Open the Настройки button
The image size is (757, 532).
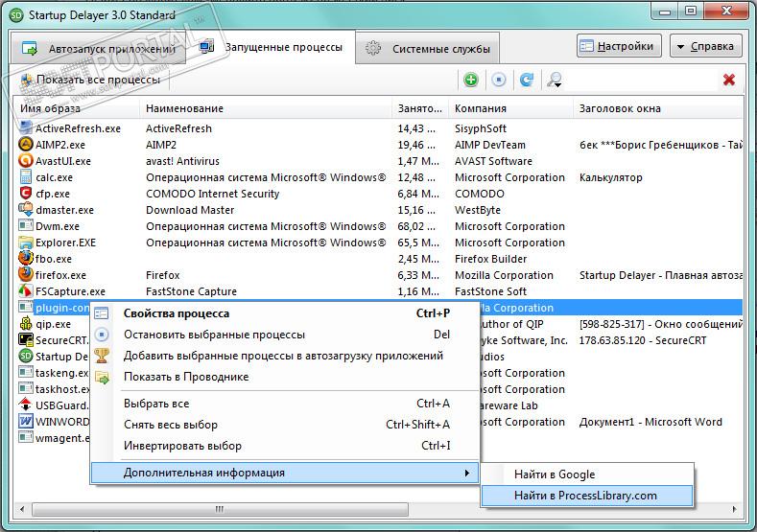pyautogui.click(x=619, y=46)
